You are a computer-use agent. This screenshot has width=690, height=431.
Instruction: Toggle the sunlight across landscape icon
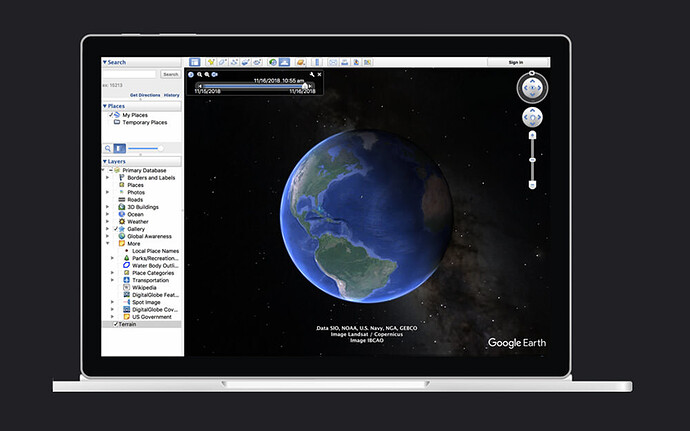point(284,62)
